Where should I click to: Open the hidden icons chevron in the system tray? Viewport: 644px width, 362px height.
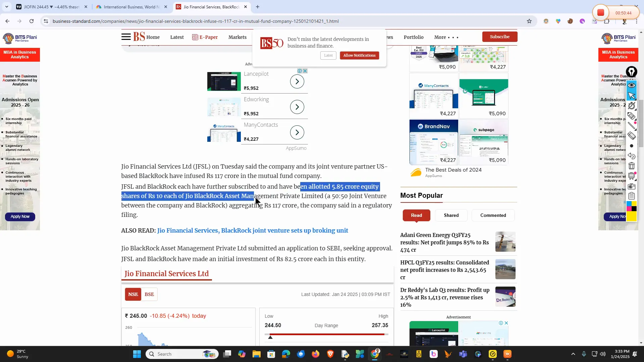coord(573,354)
